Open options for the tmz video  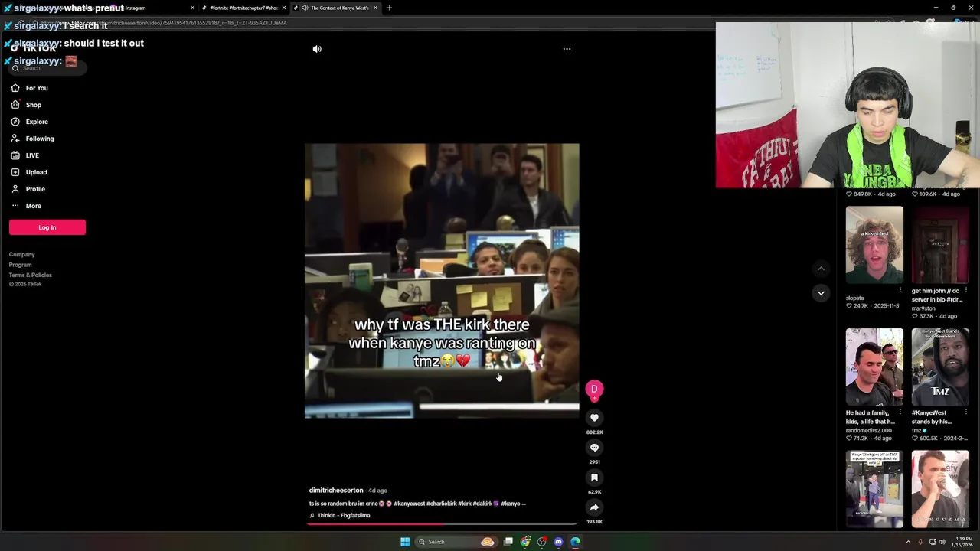click(x=966, y=412)
